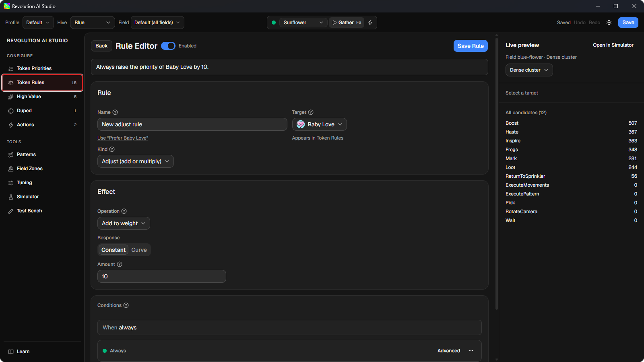This screenshot has width=644, height=362.
Task: Click the lightning bolt icon beside Gather
Action: 370,23
